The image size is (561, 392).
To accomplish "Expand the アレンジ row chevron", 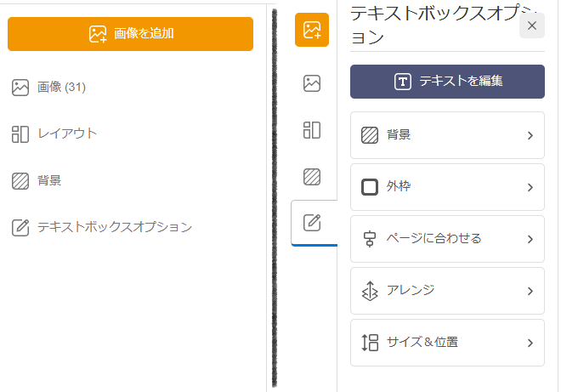I will [530, 291].
